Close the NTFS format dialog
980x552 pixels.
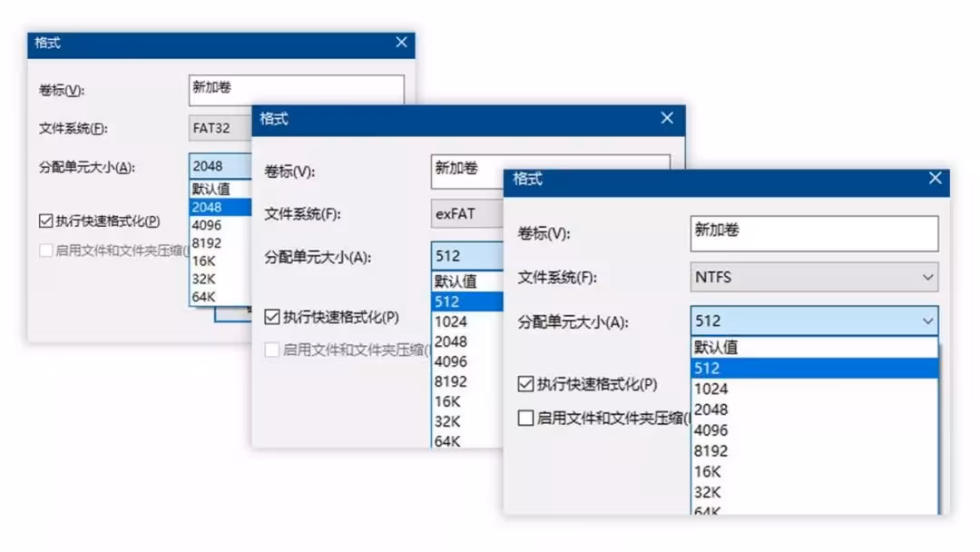point(935,179)
